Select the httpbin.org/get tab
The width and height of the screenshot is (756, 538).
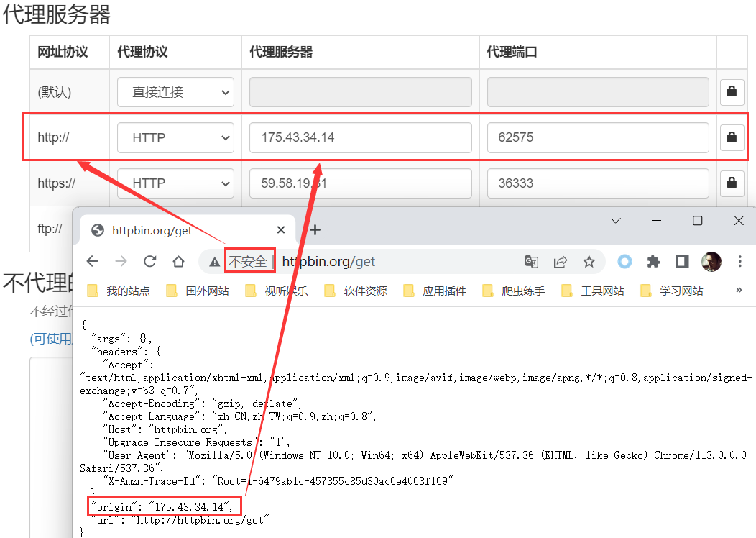[180, 230]
